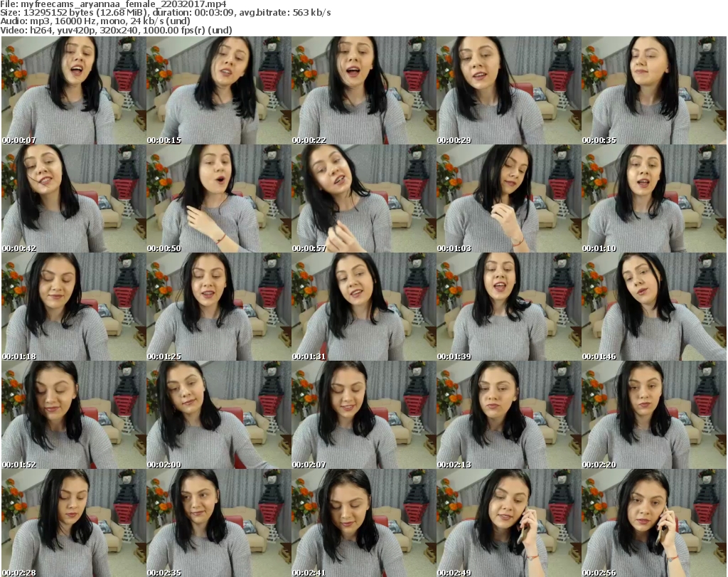
Task: Select the thumbnail timestamped 00:02:41
Action: 363,523
